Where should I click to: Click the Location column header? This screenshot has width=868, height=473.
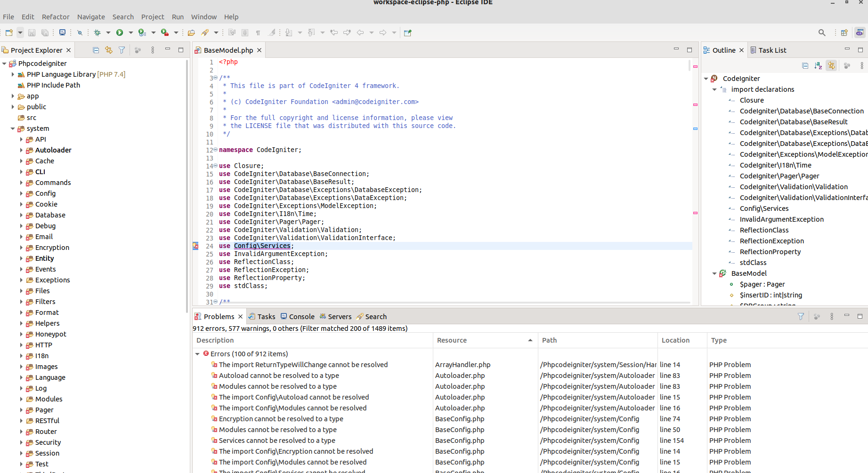pos(682,340)
